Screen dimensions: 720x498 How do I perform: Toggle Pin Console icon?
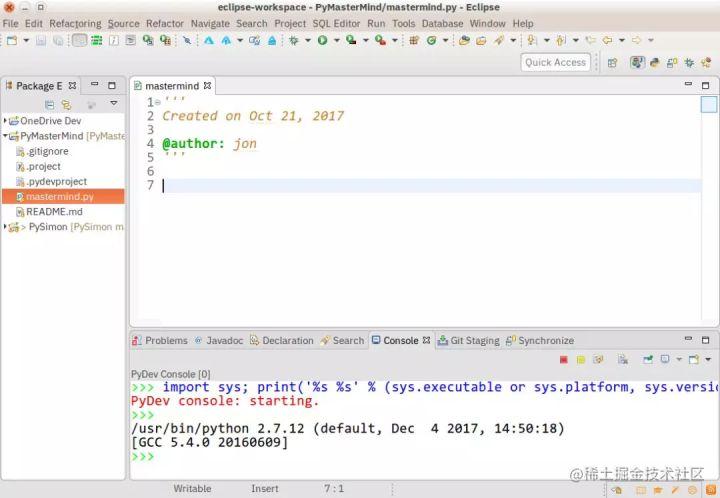[x=648, y=359]
